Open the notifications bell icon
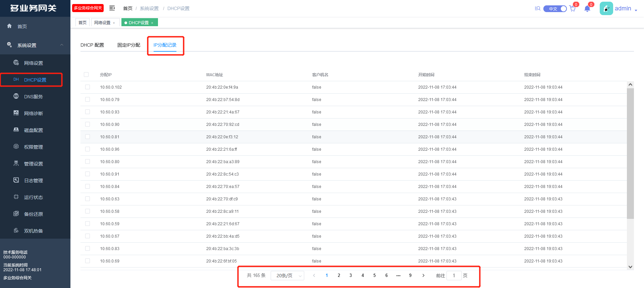 (x=587, y=9)
